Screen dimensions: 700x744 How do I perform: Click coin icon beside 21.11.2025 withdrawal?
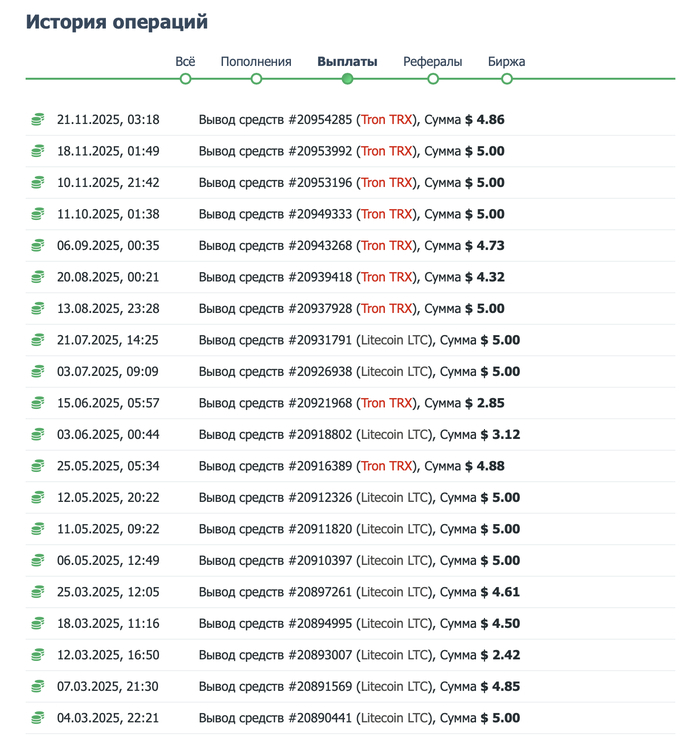pyautogui.click(x=38, y=120)
